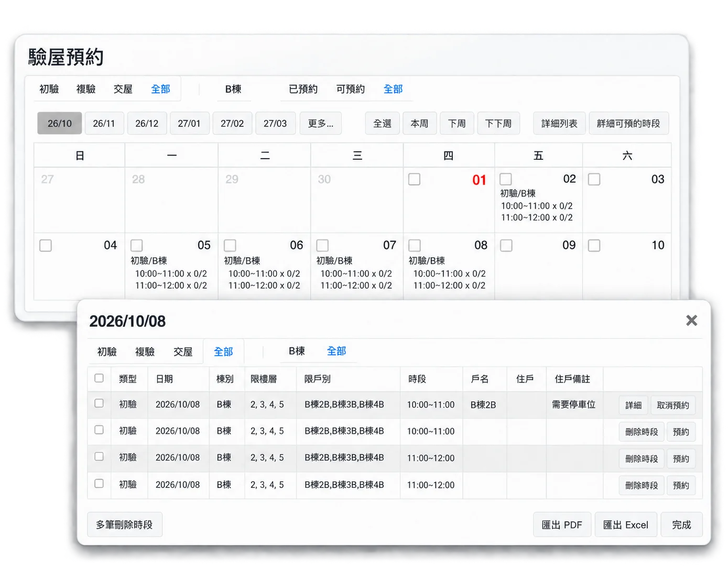The width and height of the screenshot is (728, 569).
Task: Click 取消預約 for the B棟2B booking
Action: tap(673, 405)
